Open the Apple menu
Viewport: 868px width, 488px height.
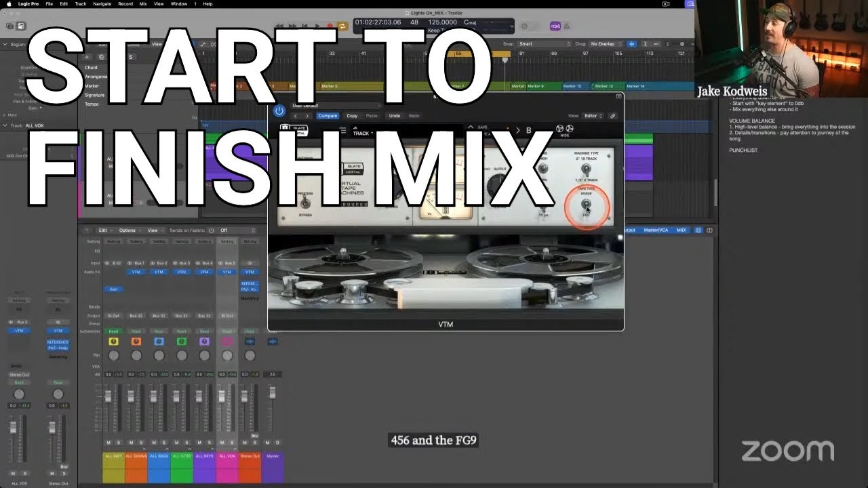coord(9,4)
